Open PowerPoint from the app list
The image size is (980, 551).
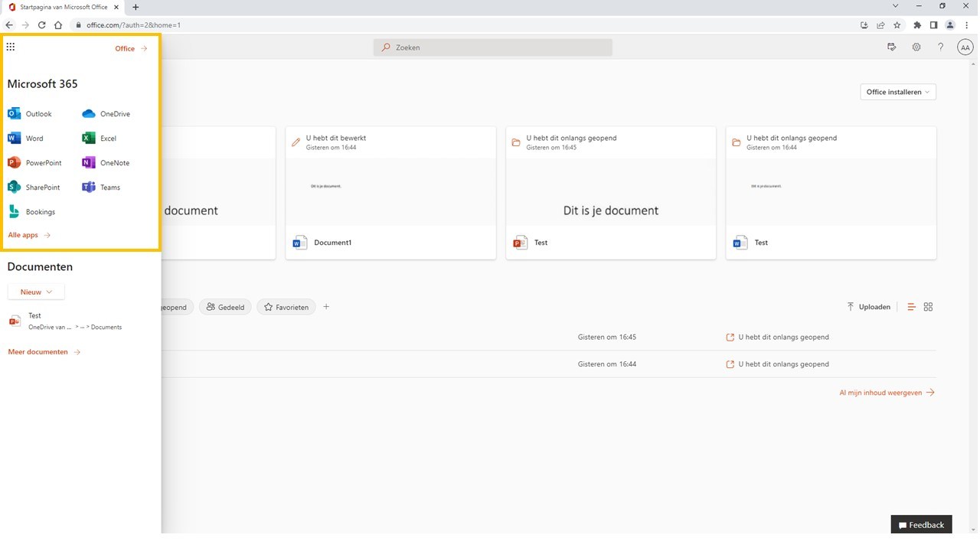pyautogui.click(x=34, y=163)
